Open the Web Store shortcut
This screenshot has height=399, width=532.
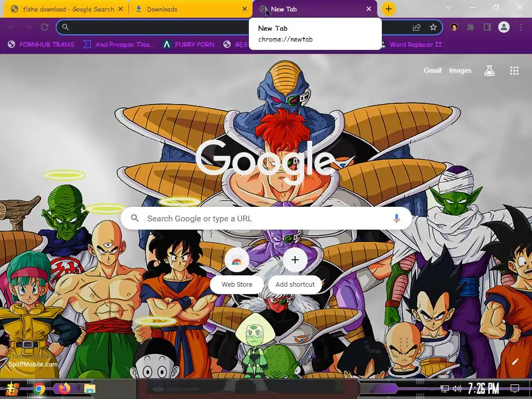point(237,271)
